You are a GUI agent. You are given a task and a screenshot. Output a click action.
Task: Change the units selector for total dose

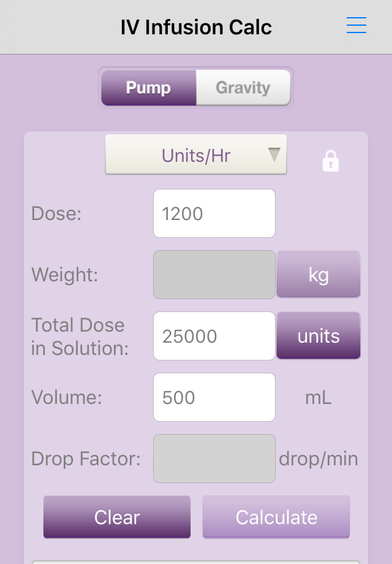point(318,335)
